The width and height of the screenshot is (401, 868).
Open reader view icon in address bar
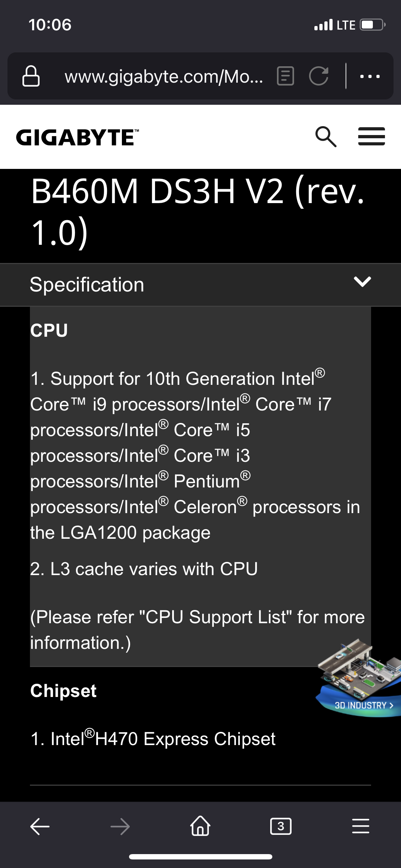[x=285, y=76]
